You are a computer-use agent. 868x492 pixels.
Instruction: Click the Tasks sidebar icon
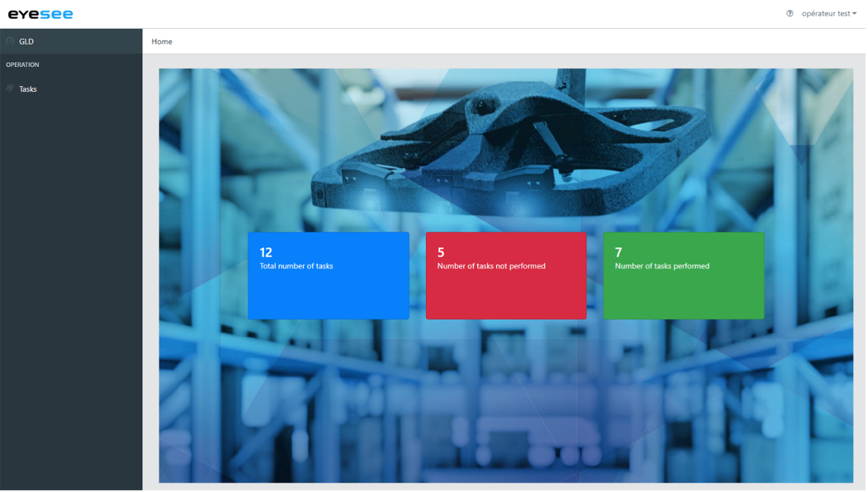(10, 89)
